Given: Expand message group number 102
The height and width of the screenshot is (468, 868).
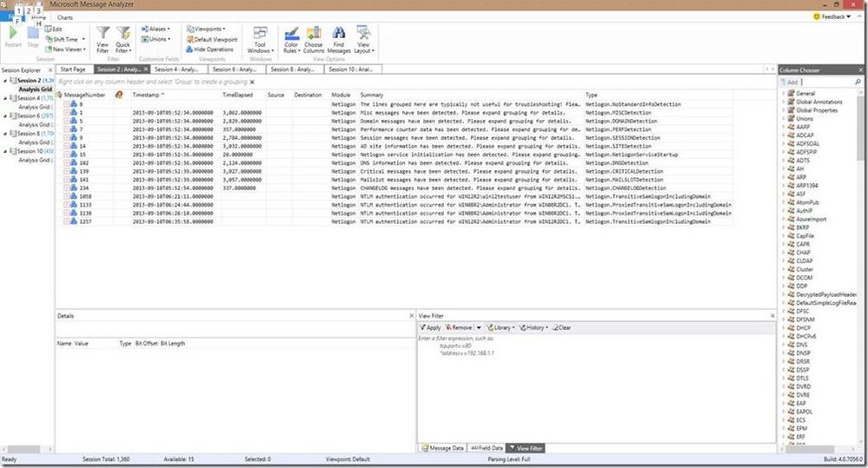Looking at the screenshot, I should point(66,163).
